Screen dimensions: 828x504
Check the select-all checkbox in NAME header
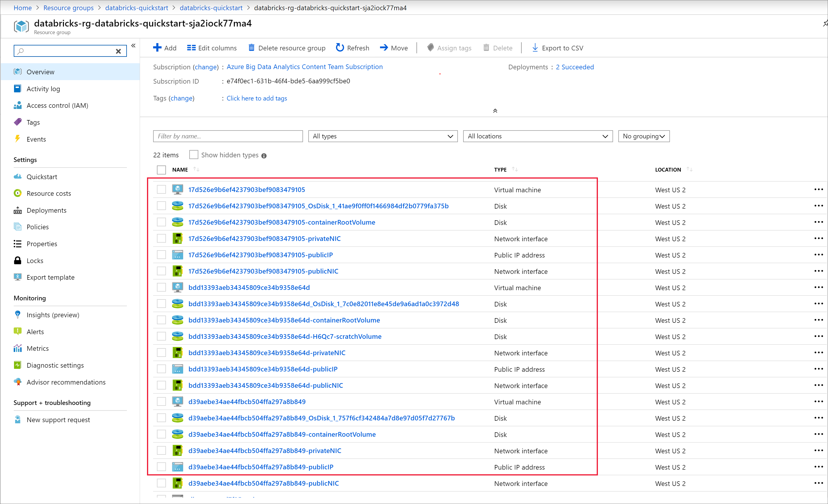[x=161, y=170]
